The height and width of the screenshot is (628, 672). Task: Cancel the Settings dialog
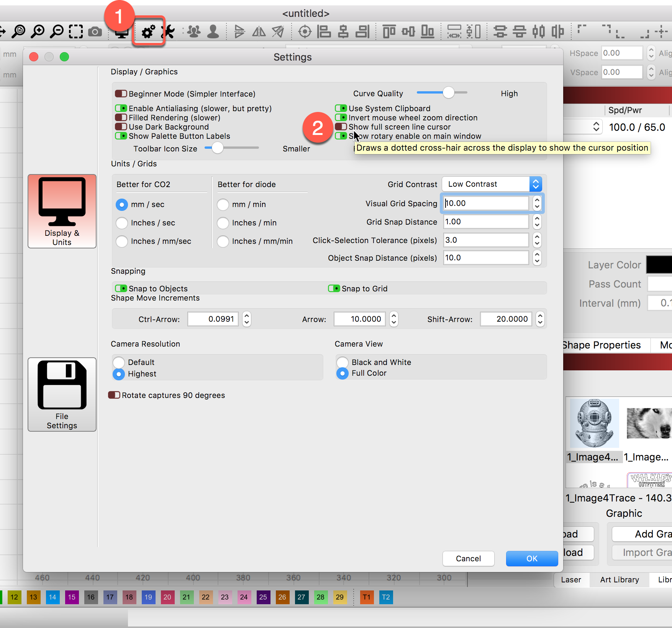click(x=468, y=559)
